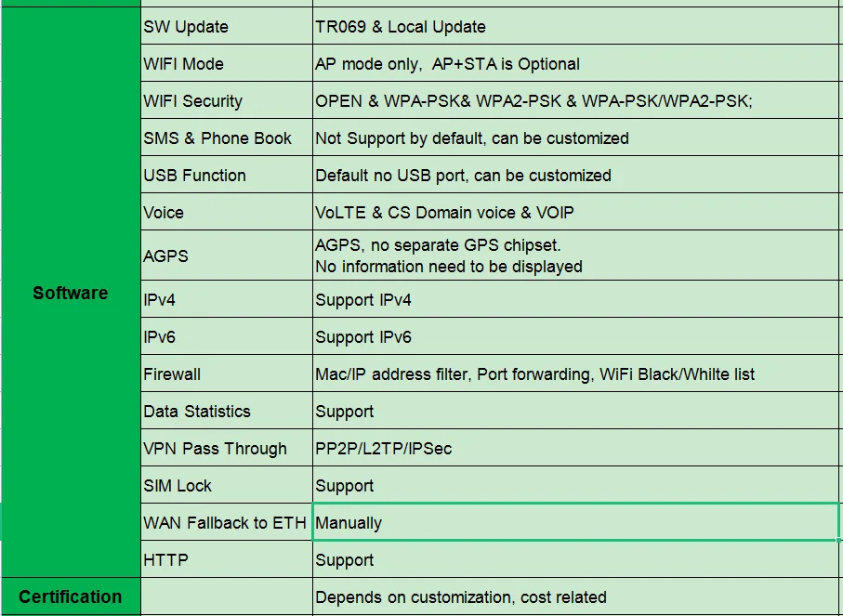This screenshot has width=843, height=616.
Task: Click the Default no USB port cell
Action: pyautogui.click(x=576, y=176)
